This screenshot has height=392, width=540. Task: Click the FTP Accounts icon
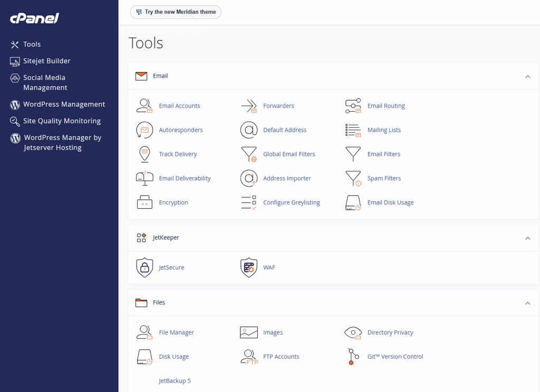click(x=249, y=357)
